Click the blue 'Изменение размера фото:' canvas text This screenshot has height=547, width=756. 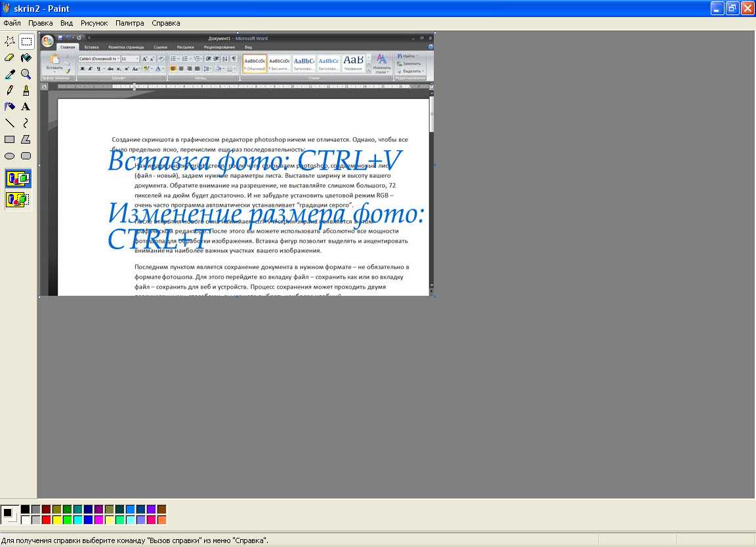(266, 213)
